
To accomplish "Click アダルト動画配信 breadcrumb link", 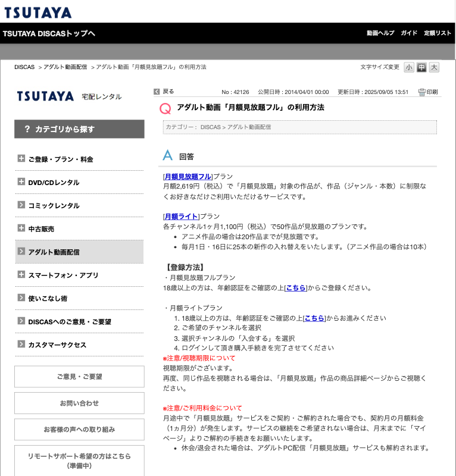I will [x=65, y=67].
